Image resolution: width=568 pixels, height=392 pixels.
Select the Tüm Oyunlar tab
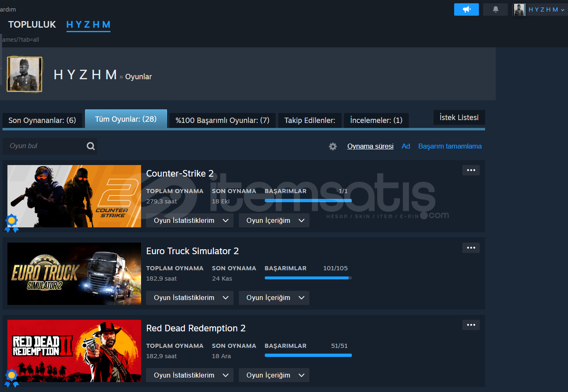coord(126,119)
